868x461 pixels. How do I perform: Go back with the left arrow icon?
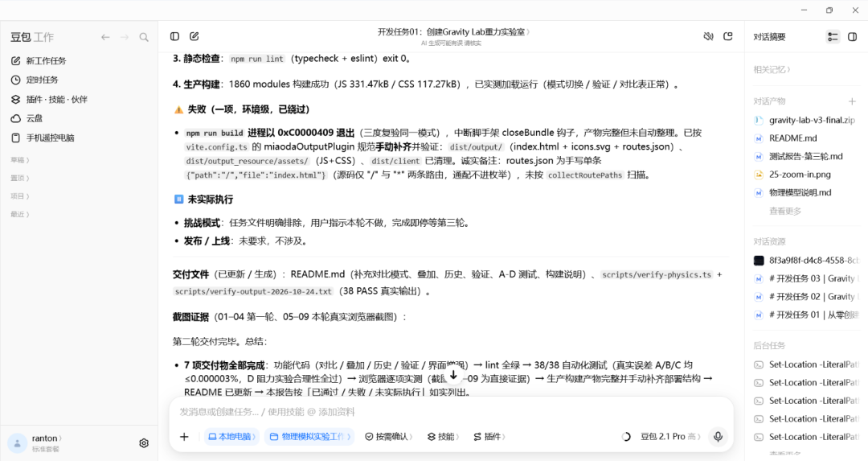tap(105, 37)
